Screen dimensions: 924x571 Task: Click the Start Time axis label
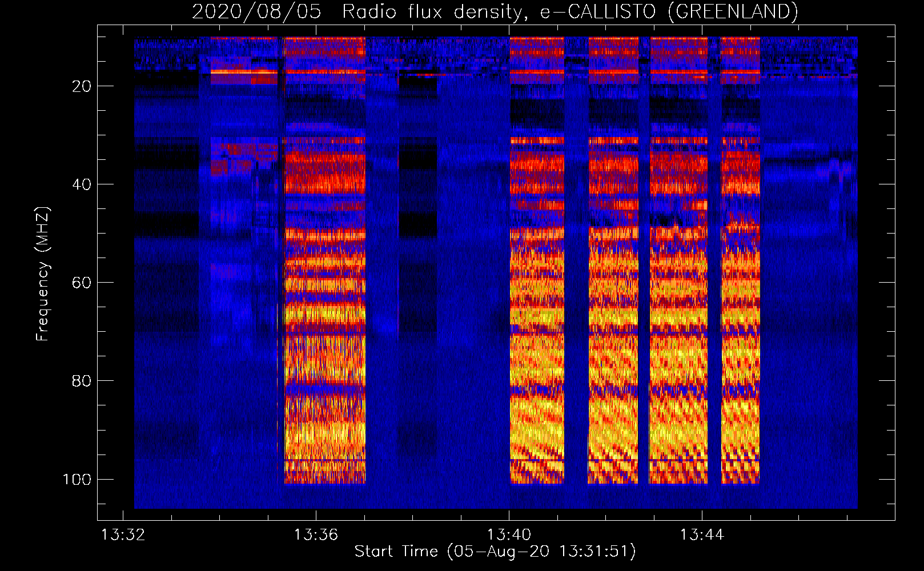(495, 552)
